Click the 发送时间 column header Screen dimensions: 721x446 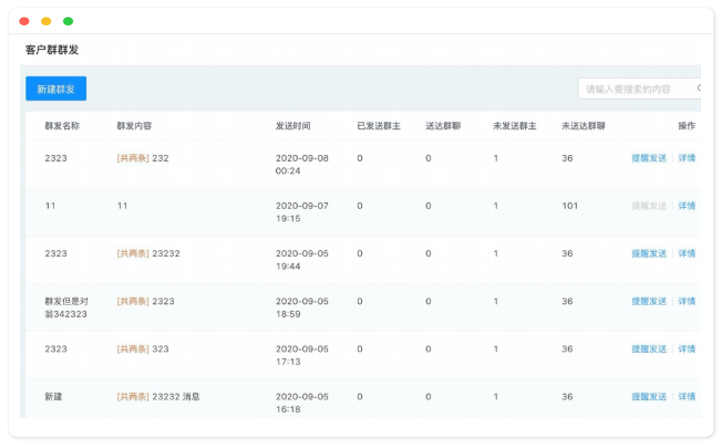293,127
